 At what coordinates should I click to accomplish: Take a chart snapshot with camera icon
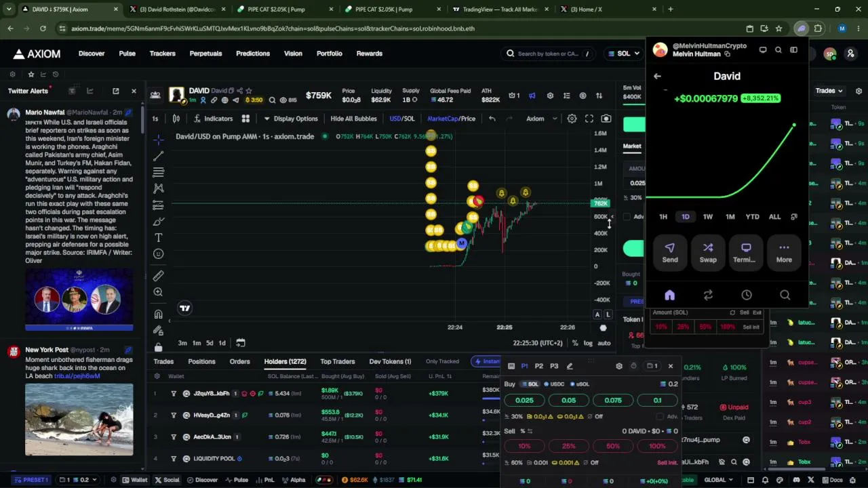[606, 119]
